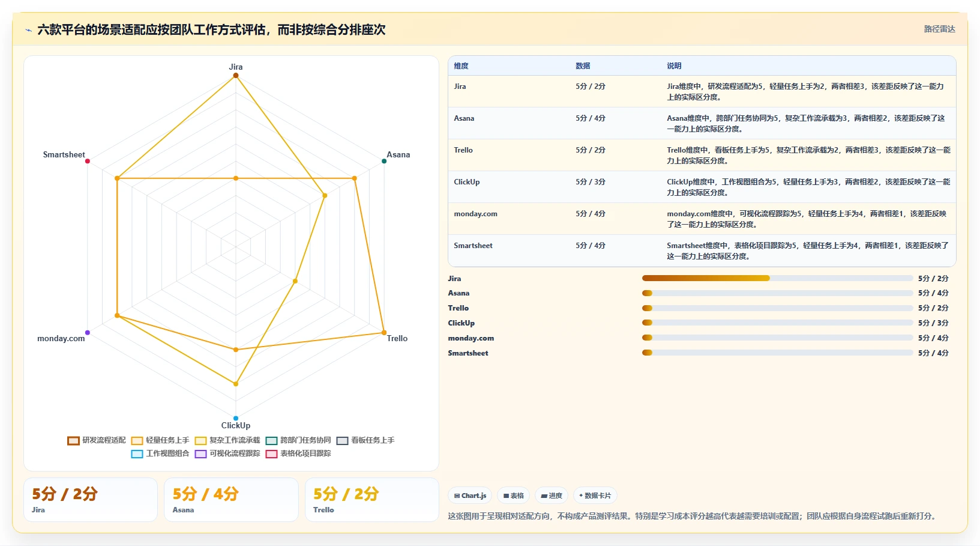
Task: Click the footnote starting 这张图用于呈现相对适配方向
Action: click(693, 517)
